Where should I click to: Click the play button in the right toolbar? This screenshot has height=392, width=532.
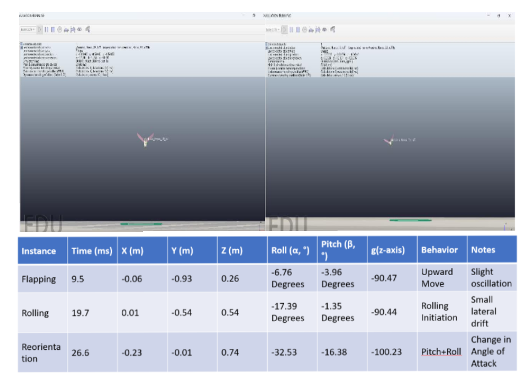tap(285, 29)
